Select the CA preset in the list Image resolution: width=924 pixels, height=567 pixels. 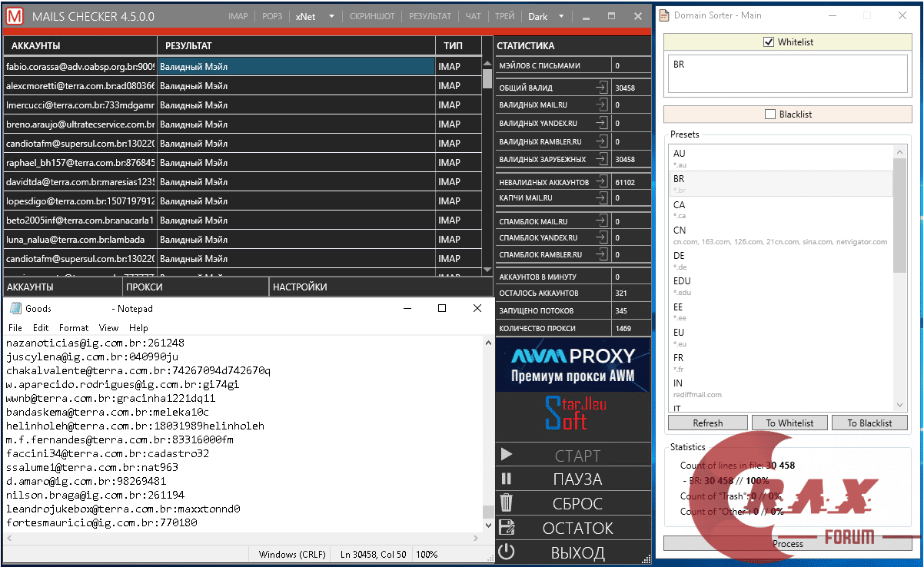pos(781,209)
